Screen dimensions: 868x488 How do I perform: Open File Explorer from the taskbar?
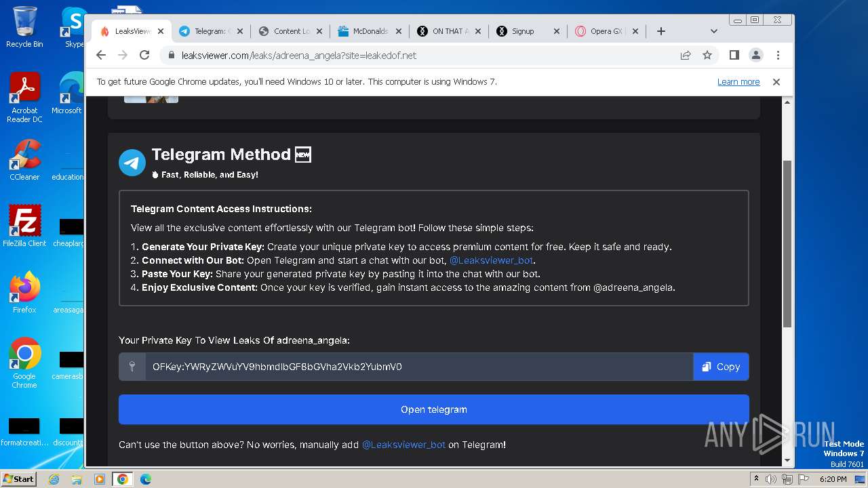(77, 479)
